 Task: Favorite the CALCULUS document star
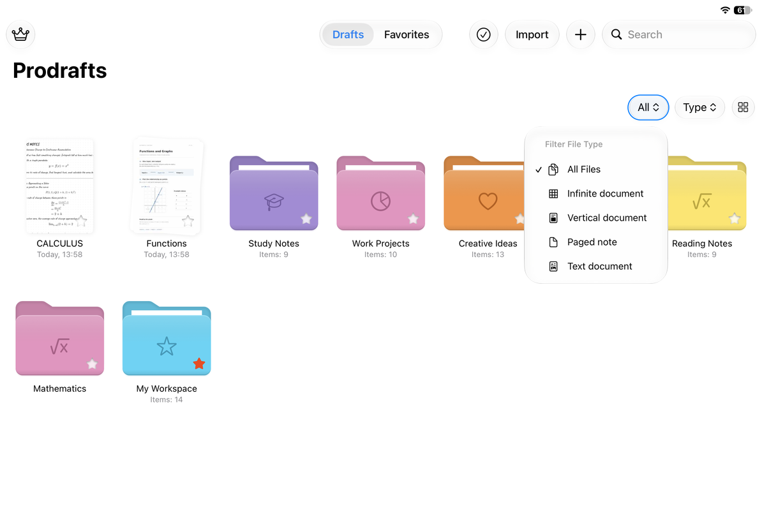[82, 221]
